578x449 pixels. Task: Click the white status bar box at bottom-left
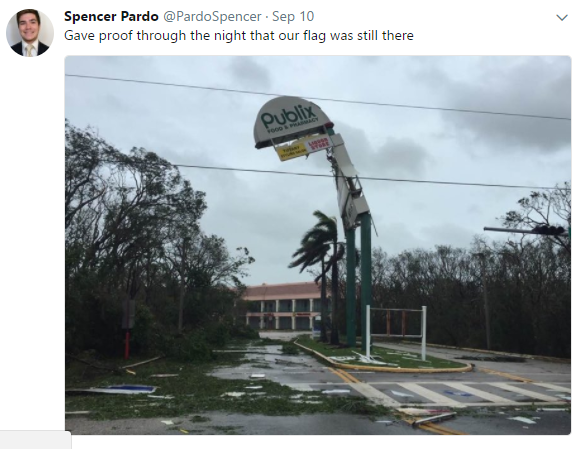pyautogui.click(x=35, y=440)
